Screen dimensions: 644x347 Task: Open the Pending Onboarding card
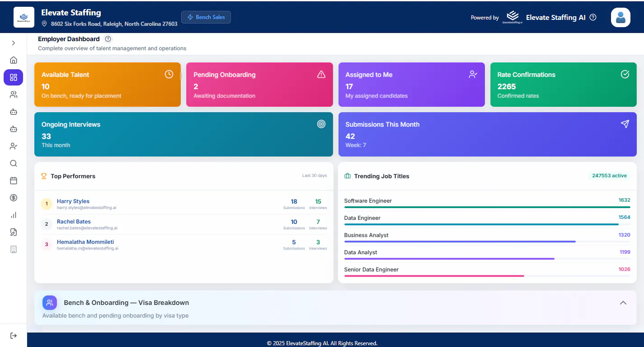pos(259,85)
